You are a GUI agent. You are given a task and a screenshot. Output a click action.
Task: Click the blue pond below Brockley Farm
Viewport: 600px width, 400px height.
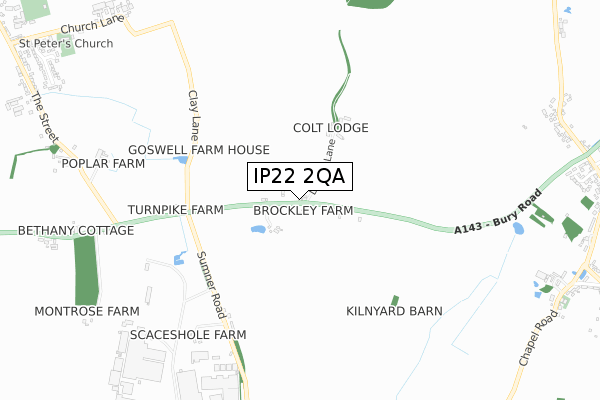[x=258, y=229]
